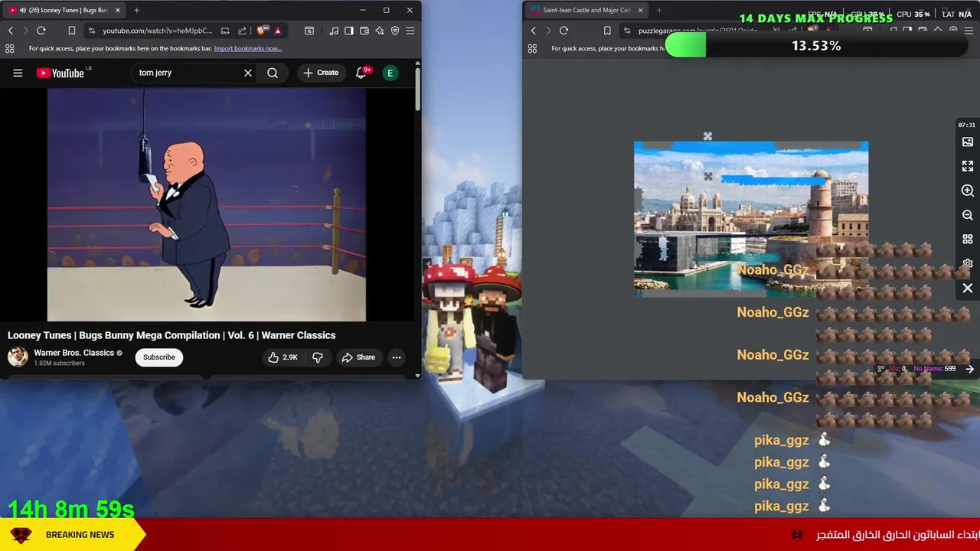Mute the Looney Tunes tab audio

22,10
